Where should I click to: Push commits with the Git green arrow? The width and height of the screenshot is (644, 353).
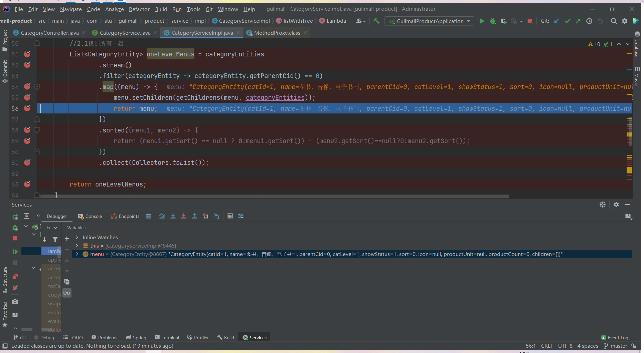[x=578, y=21]
